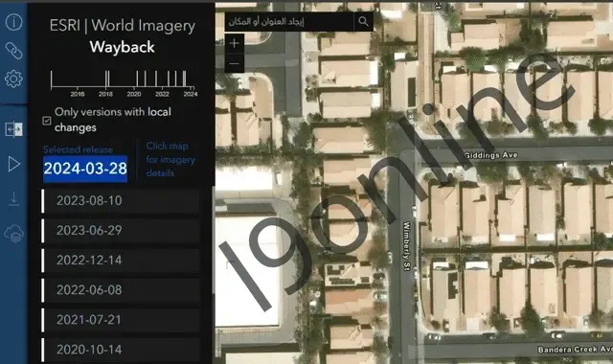
Task: Zoom in with the plus button
Action: click(234, 43)
